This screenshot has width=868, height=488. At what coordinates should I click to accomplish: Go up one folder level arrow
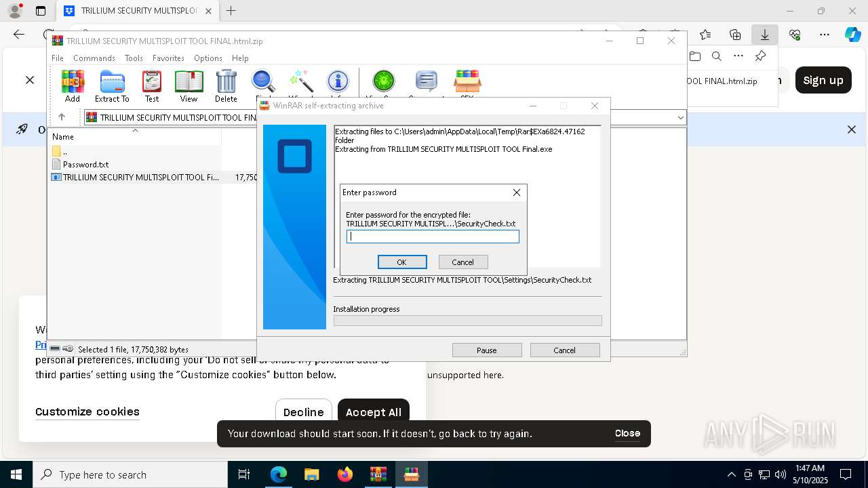point(62,117)
